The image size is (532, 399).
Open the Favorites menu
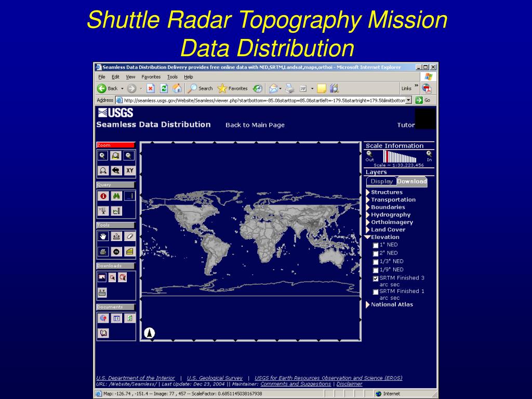coord(151,77)
